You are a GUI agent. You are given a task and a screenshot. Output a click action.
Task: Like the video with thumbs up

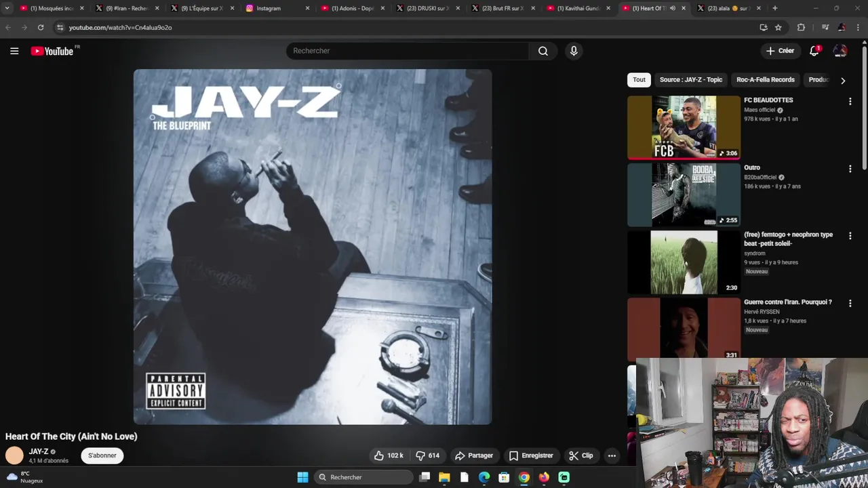[x=389, y=455]
